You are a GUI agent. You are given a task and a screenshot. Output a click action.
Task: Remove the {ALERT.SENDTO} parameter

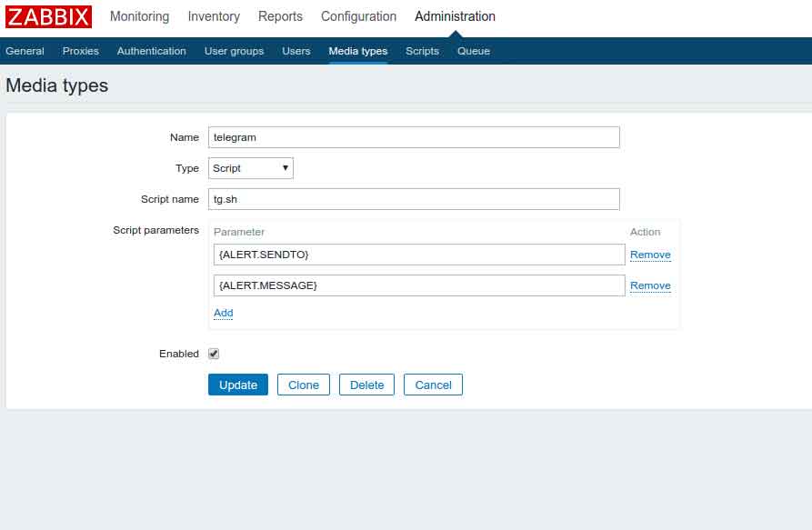(650, 255)
